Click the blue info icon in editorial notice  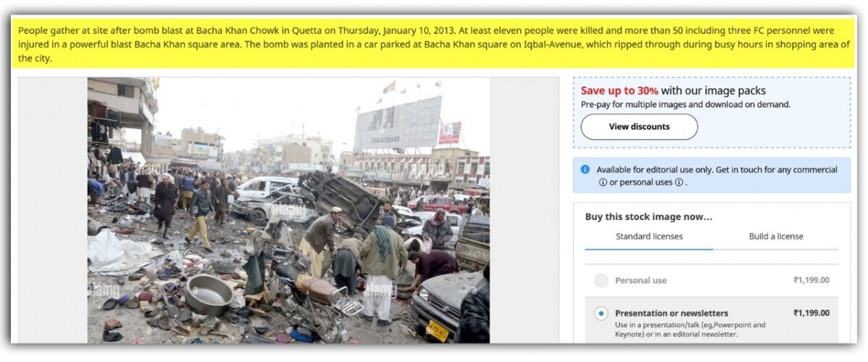point(585,169)
